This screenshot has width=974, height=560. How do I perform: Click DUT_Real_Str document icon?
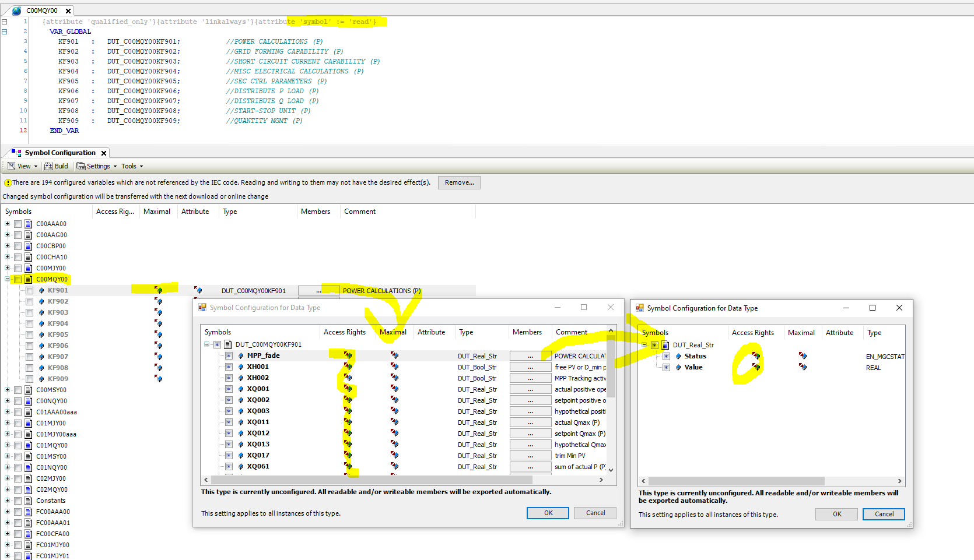point(665,345)
